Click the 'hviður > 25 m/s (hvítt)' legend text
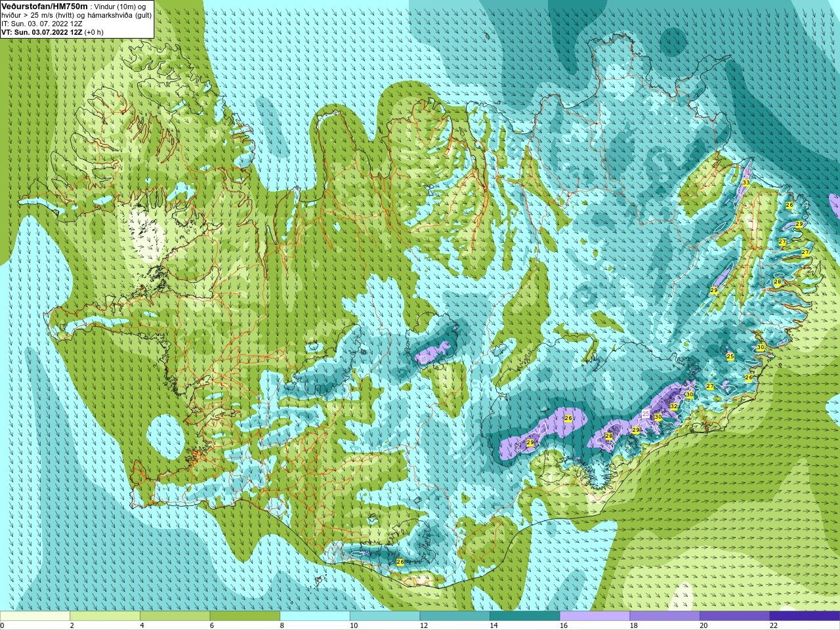The height and width of the screenshot is (630, 840). point(38,15)
